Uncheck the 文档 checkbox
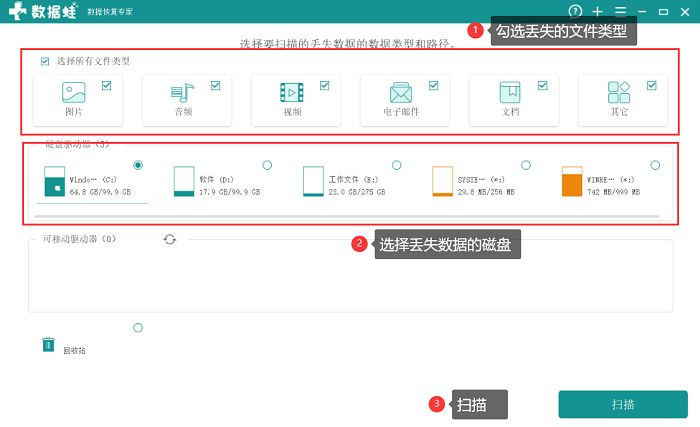This screenshot has width=700, height=427. (x=542, y=85)
